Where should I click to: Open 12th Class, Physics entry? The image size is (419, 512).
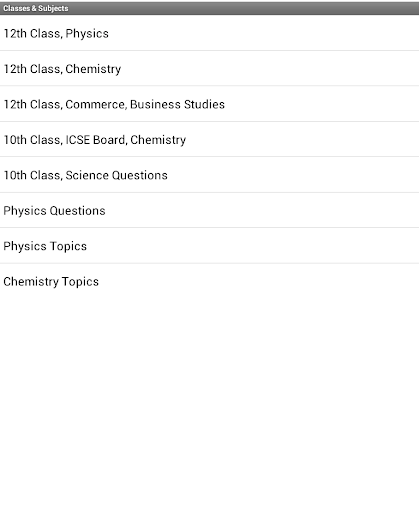coord(209,33)
